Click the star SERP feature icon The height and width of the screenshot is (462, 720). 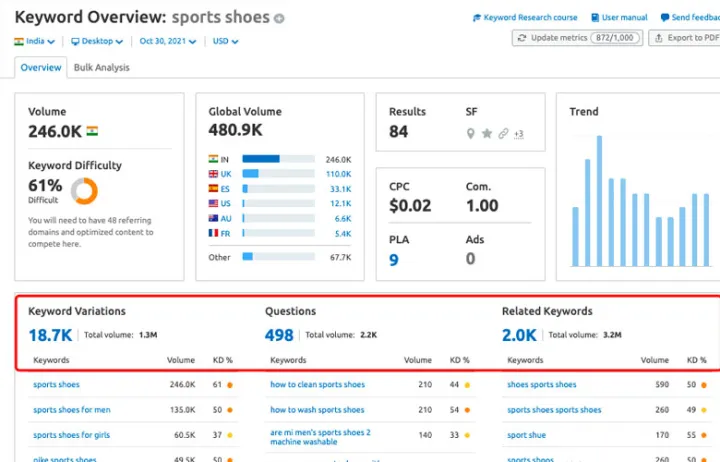(487, 133)
